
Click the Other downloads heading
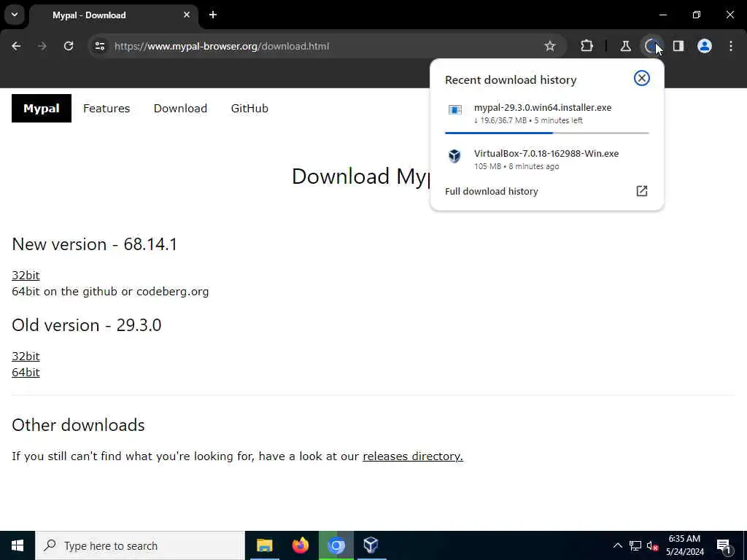(x=78, y=425)
